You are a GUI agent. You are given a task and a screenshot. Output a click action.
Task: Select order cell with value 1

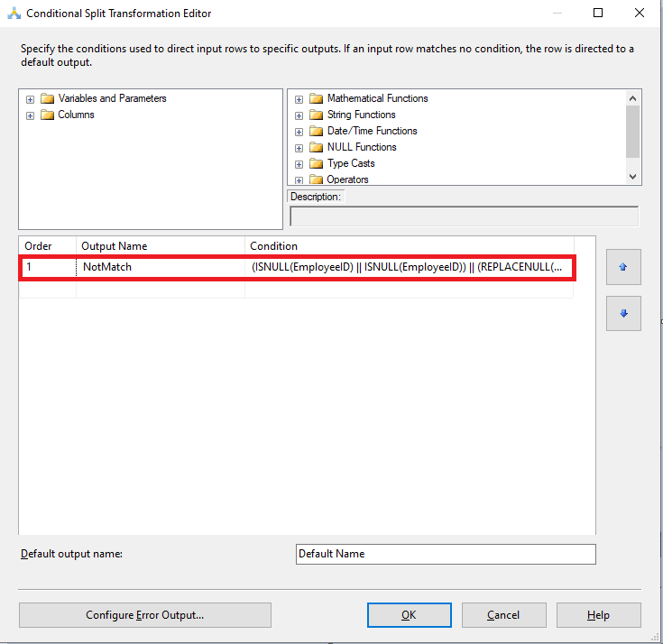click(48, 267)
